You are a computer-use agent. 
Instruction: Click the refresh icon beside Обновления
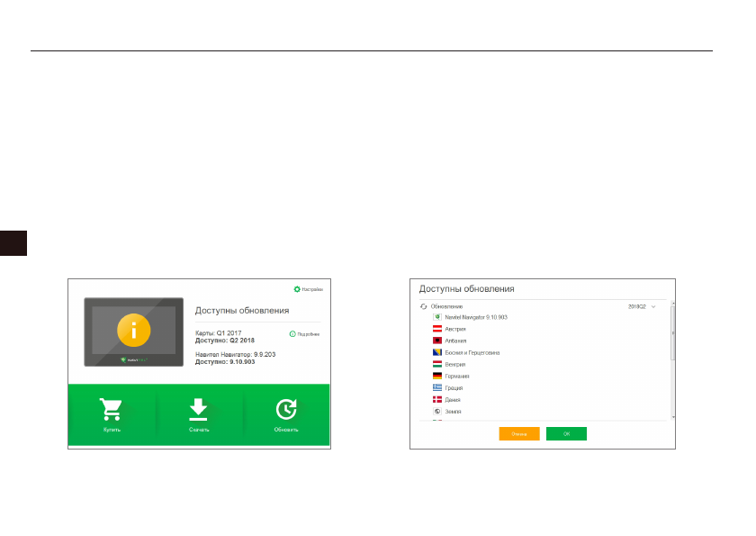coord(423,306)
